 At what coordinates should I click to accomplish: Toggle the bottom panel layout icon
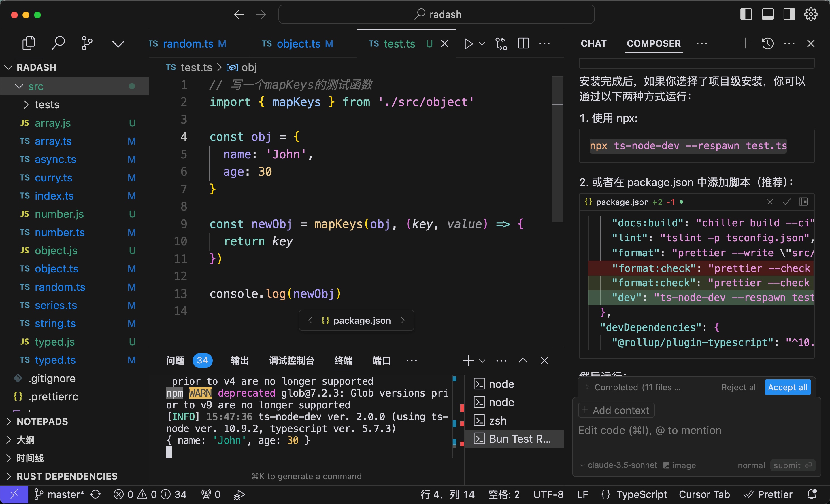click(x=767, y=14)
